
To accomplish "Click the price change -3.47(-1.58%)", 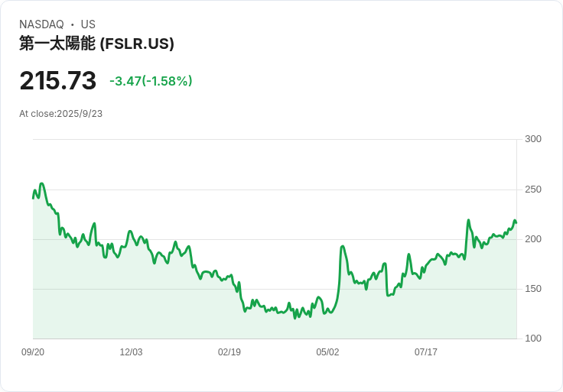I will pos(151,81).
